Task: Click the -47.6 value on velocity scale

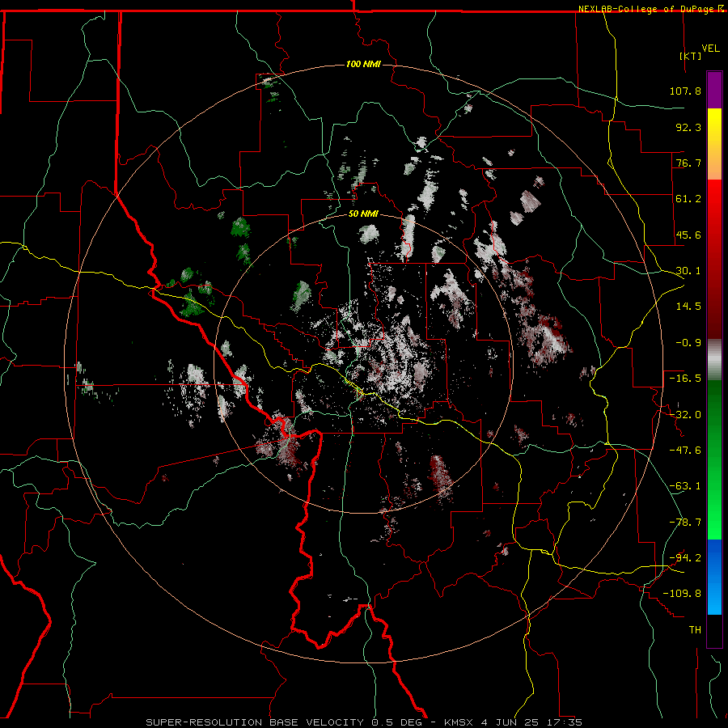Action: pos(685,451)
